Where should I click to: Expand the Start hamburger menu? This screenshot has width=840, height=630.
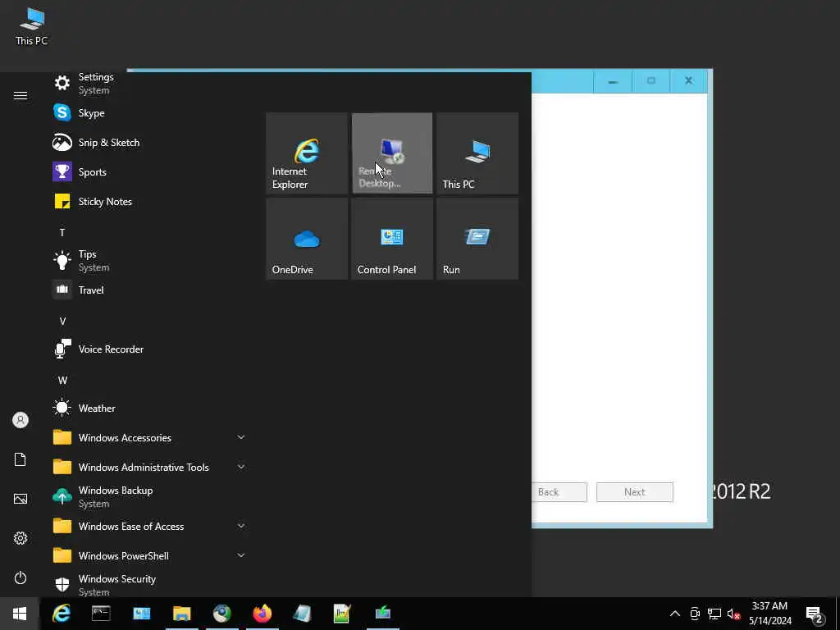(21, 96)
